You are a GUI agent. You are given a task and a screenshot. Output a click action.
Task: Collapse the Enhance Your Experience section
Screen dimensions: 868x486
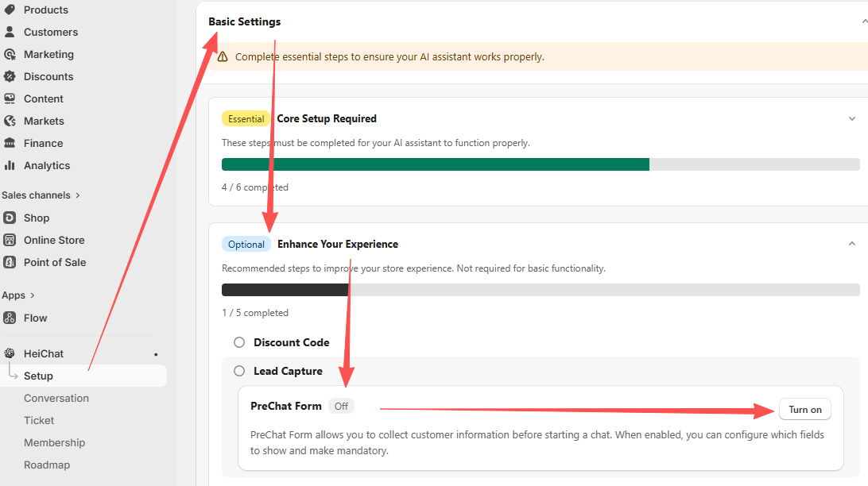click(852, 244)
